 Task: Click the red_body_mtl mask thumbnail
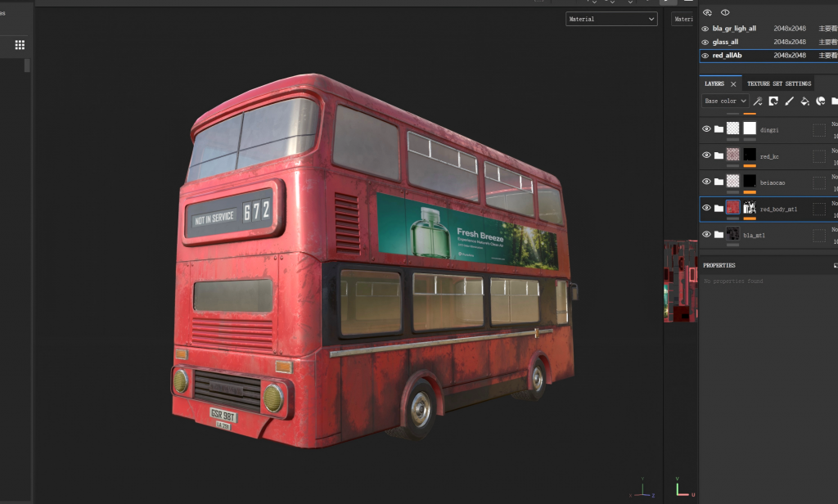pos(750,207)
